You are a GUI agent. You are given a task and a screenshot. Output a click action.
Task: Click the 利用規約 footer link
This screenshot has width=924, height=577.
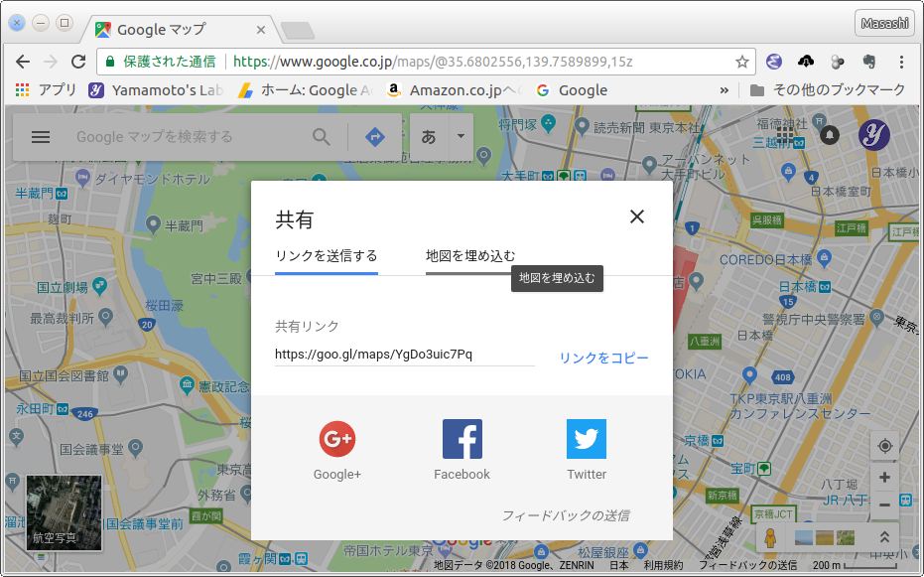pos(663,565)
